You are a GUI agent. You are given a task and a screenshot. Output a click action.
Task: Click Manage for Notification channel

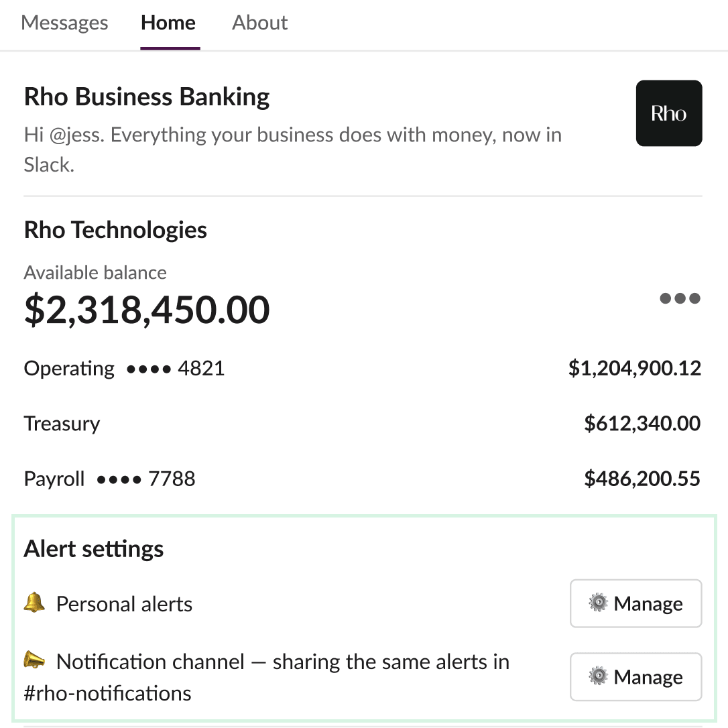tap(635, 677)
